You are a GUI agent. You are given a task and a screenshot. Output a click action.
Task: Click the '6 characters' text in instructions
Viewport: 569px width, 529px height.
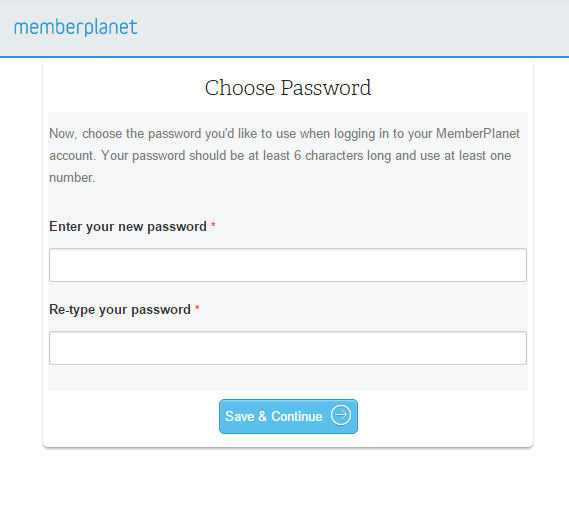point(328,156)
